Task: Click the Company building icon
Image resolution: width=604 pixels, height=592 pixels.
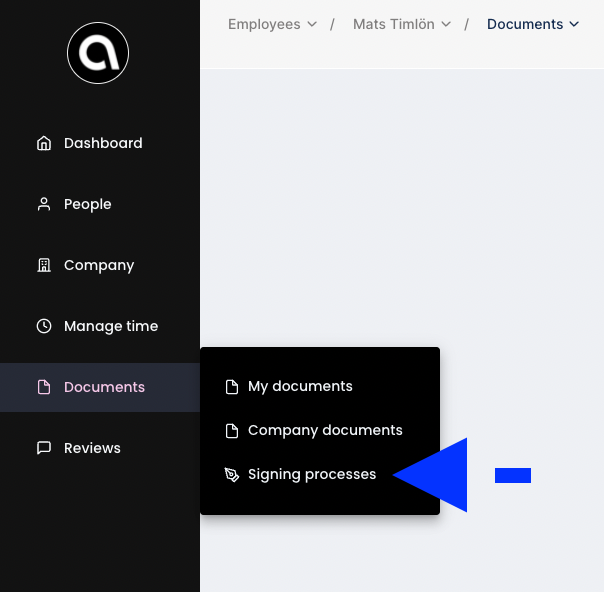Action: click(x=44, y=265)
